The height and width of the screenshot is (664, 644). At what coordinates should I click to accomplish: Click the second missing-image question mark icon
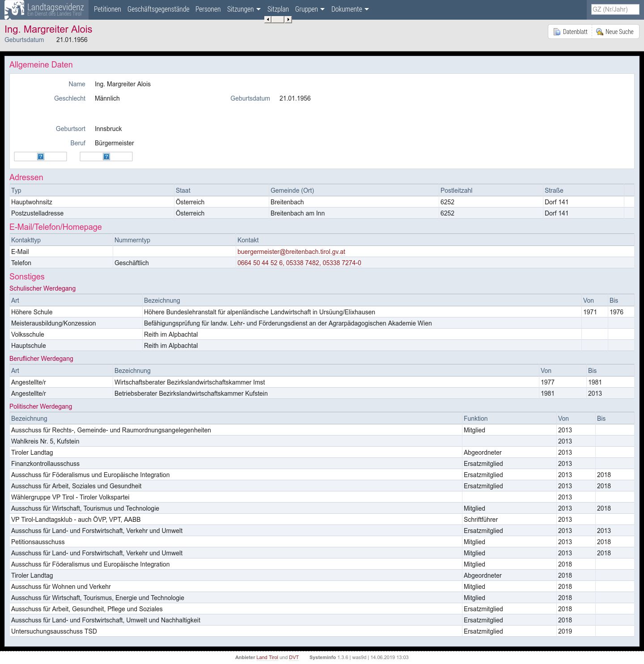coord(106,156)
